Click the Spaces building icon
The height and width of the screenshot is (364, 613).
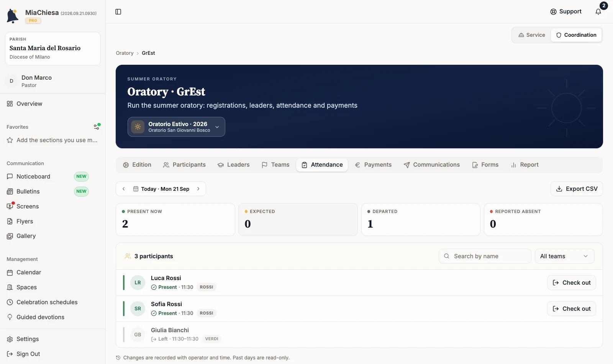click(x=10, y=287)
